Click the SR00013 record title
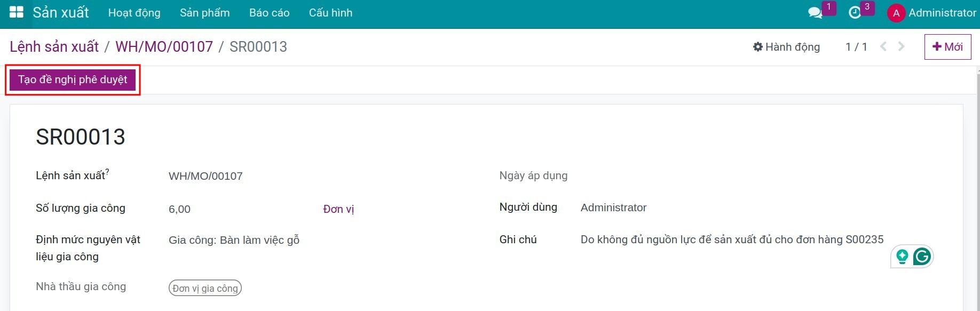Viewport: 980px width, 311px height. click(81, 137)
